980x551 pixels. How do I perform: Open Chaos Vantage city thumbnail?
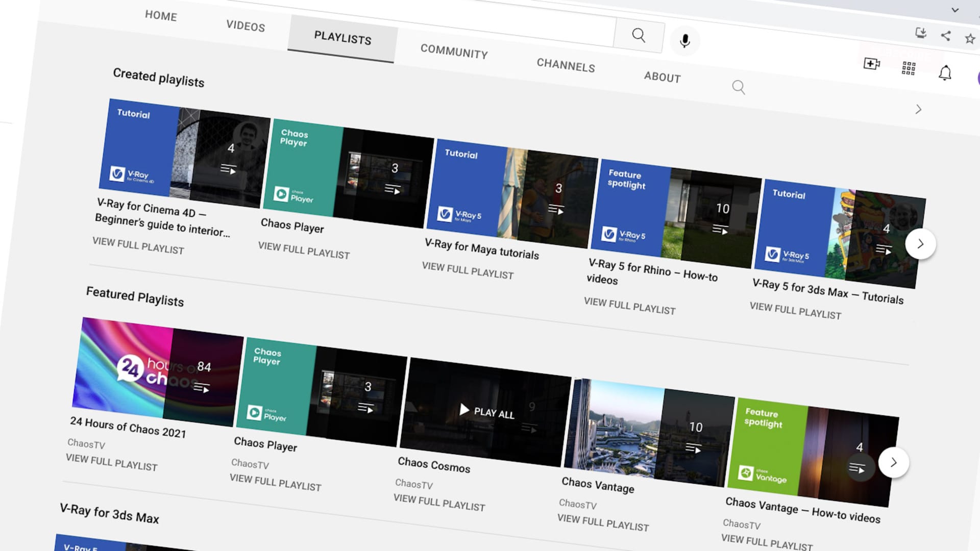[649, 432]
